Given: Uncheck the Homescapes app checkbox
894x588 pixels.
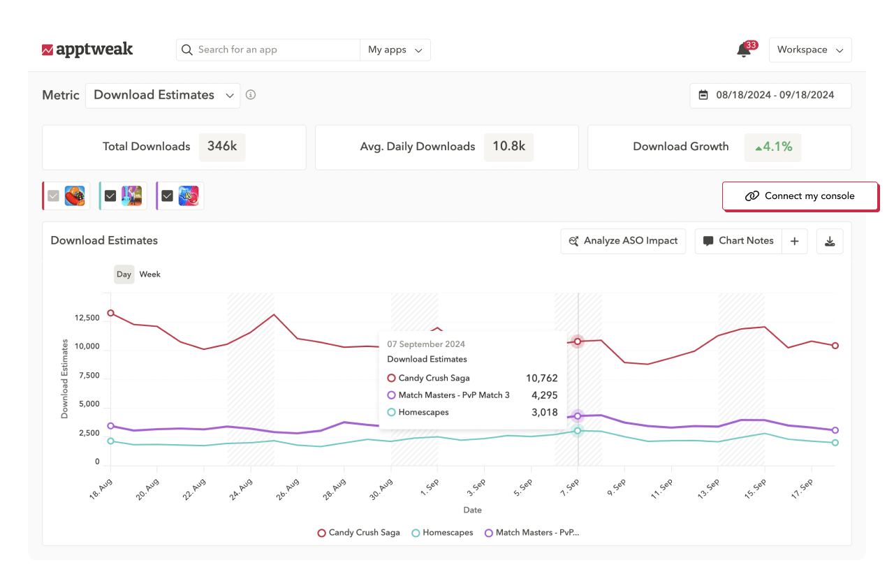Looking at the screenshot, I should 110,196.
